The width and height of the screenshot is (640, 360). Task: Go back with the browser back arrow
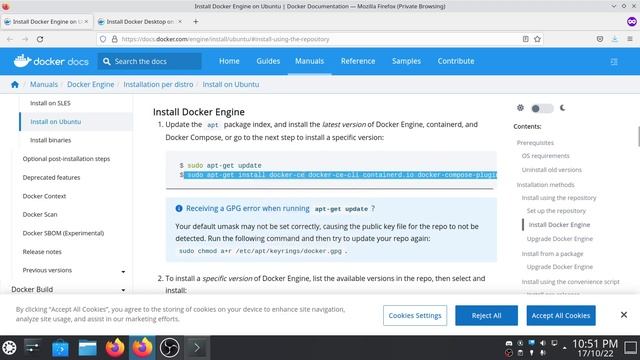(10, 39)
